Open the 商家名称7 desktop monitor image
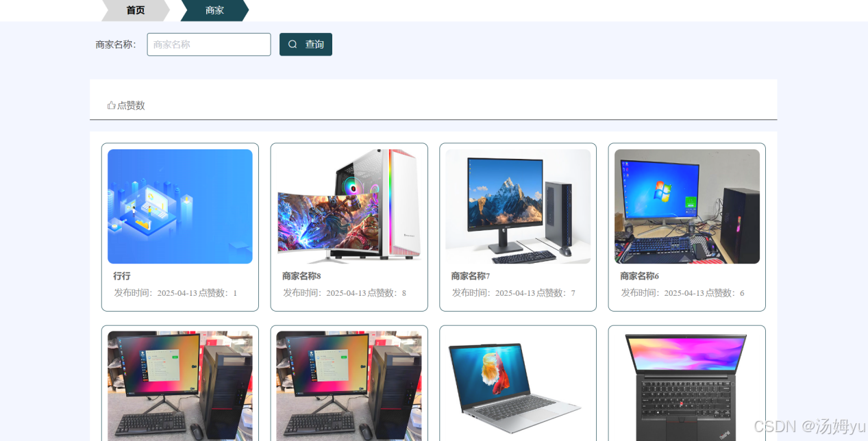 click(x=518, y=206)
